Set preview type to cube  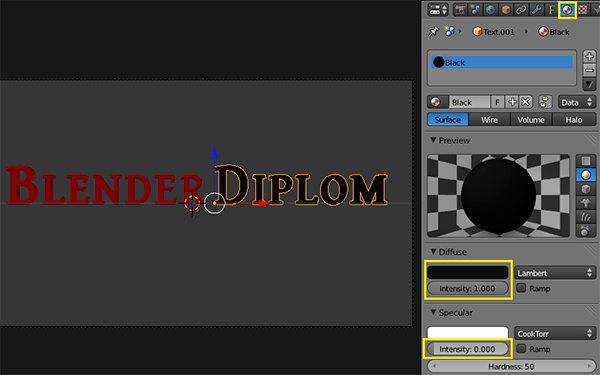coord(586,189)
